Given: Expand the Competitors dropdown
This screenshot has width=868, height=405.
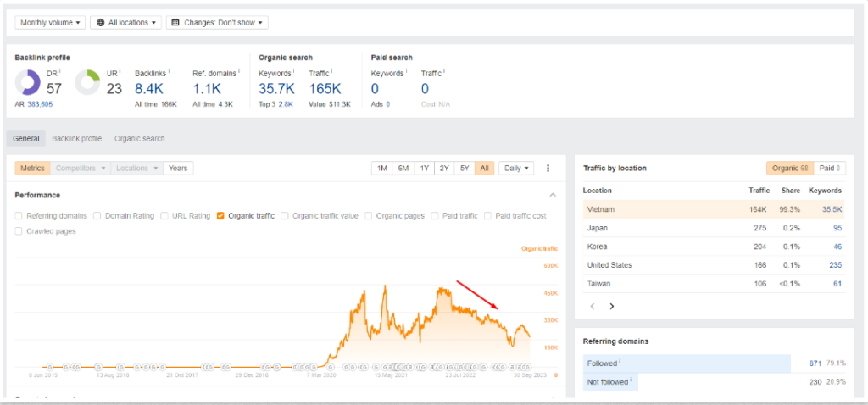Looking at the screenshot, I should (x=80, y=168).
